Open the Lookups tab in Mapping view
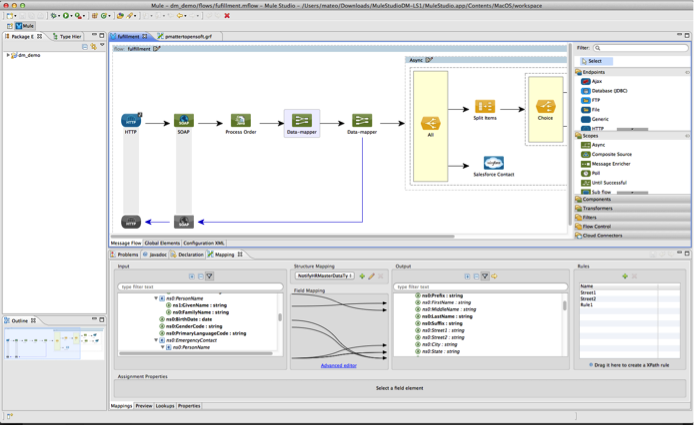Image resolution: width=694 pixels, height=426 pixels. coord(165,406)
